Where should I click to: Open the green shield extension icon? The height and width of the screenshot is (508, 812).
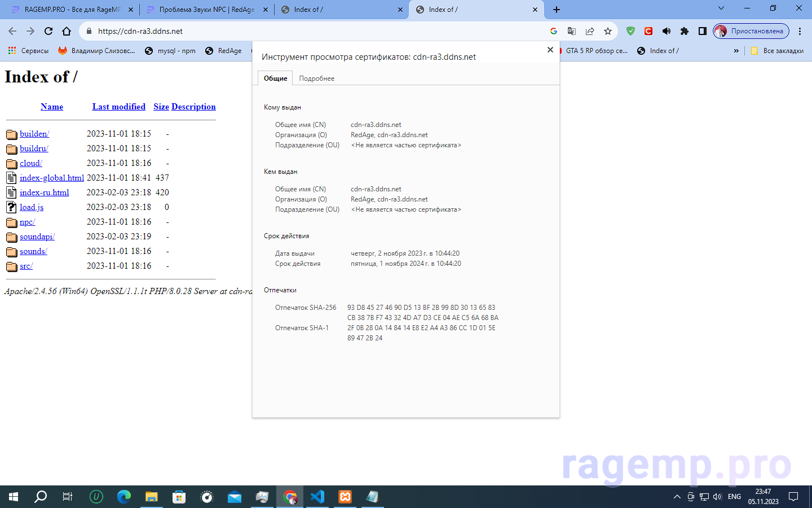coord(630,31)
